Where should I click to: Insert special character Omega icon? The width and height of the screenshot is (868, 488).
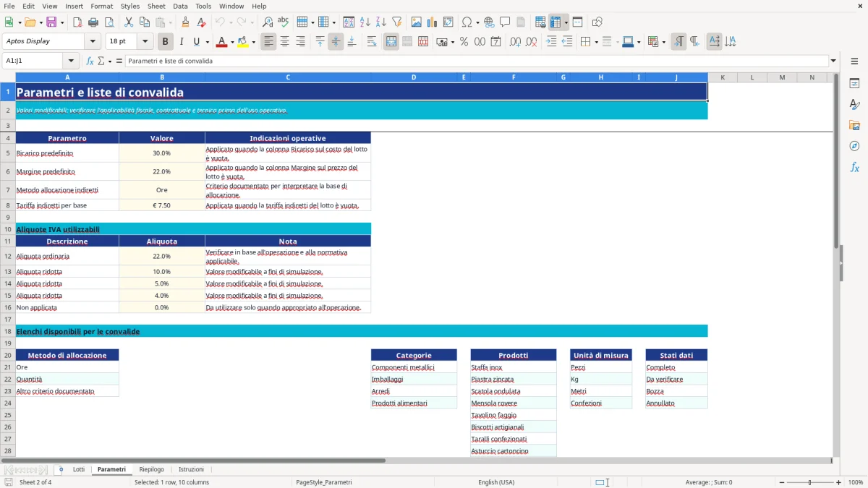click(x=467, y=22)
